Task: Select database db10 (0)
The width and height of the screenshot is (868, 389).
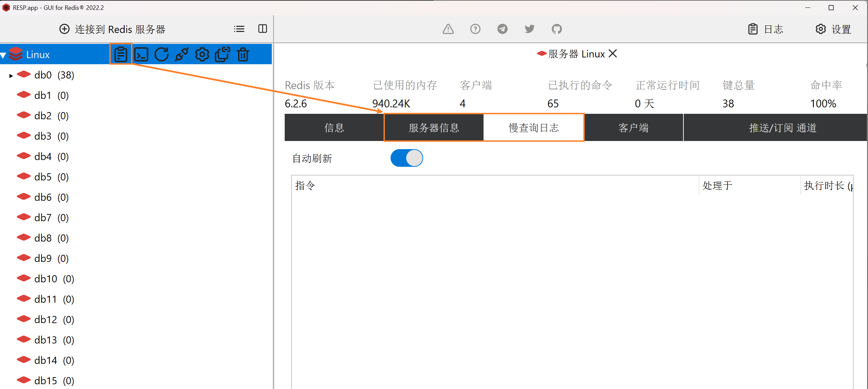Action: (54, 279)
